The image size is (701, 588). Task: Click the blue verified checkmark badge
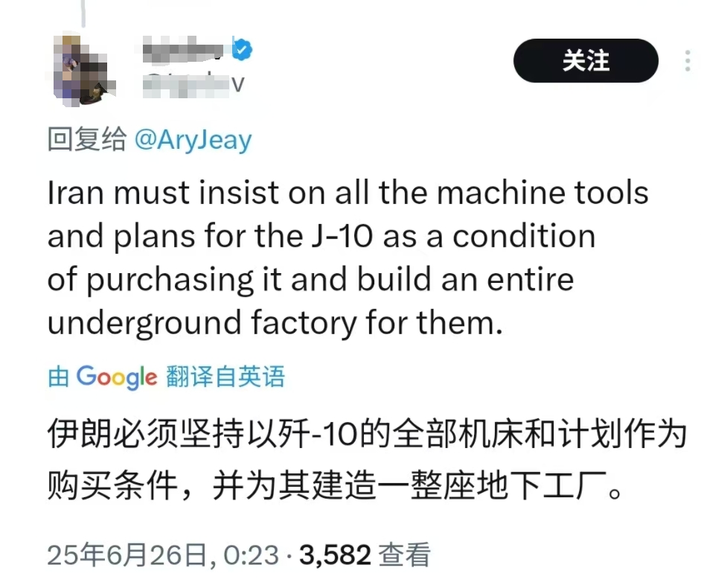(242, 48)
